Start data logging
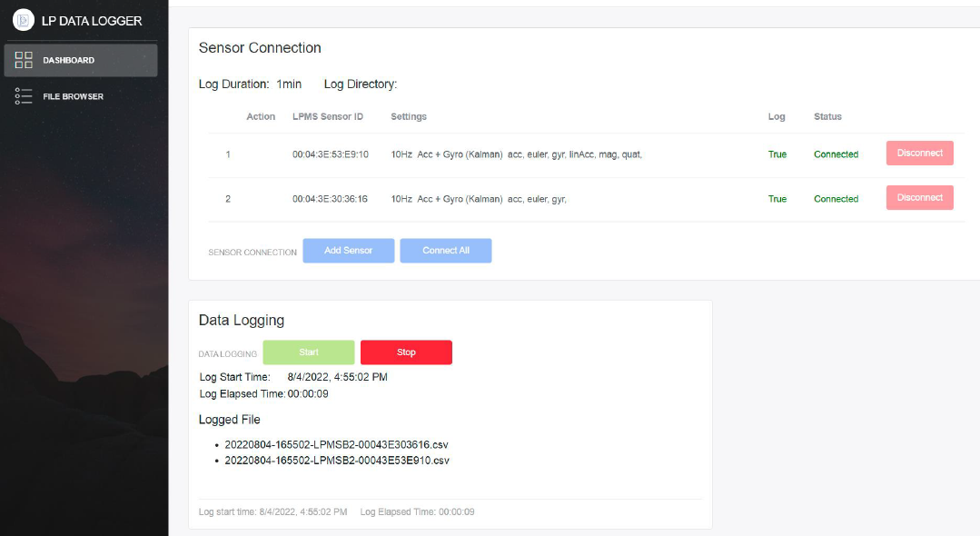980x536 pixels. (309, 352)
